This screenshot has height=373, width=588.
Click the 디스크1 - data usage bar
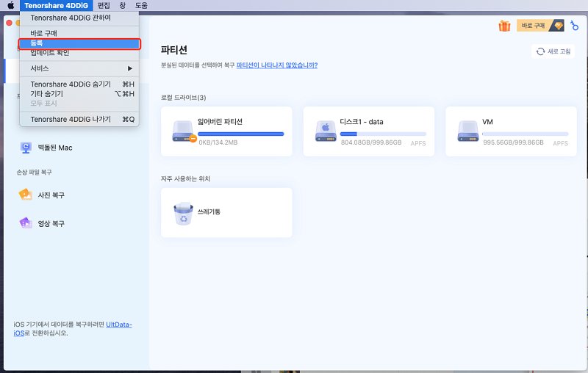click(x=383, y=134)
